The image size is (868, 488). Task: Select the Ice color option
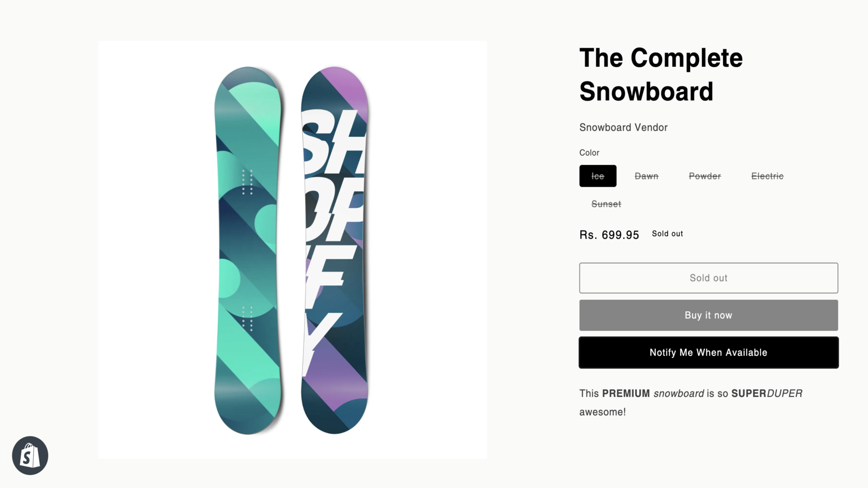click(597, 176)
